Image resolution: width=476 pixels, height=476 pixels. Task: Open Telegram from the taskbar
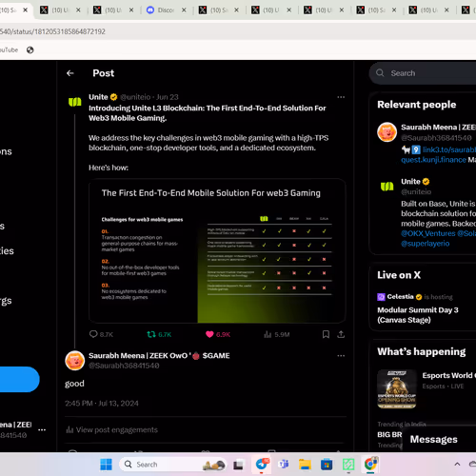click(262, 465)
